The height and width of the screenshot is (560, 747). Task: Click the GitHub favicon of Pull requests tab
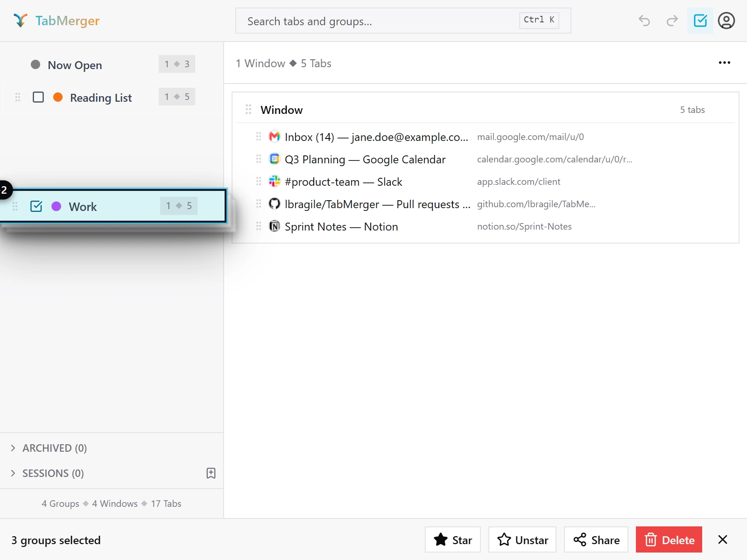point(275,204)
